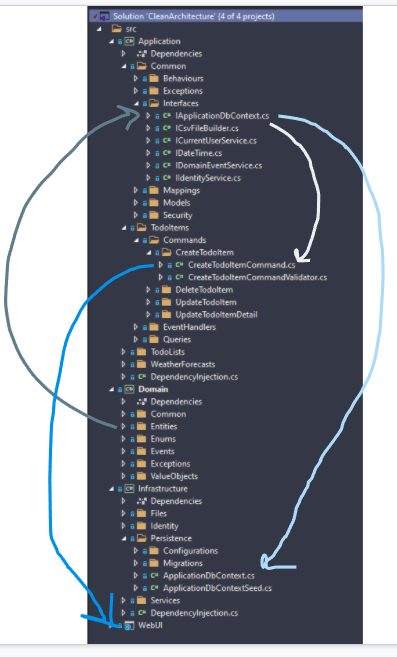Expand the Entities folder in Domain
The image size is (397, 657).
click(123, 427)
